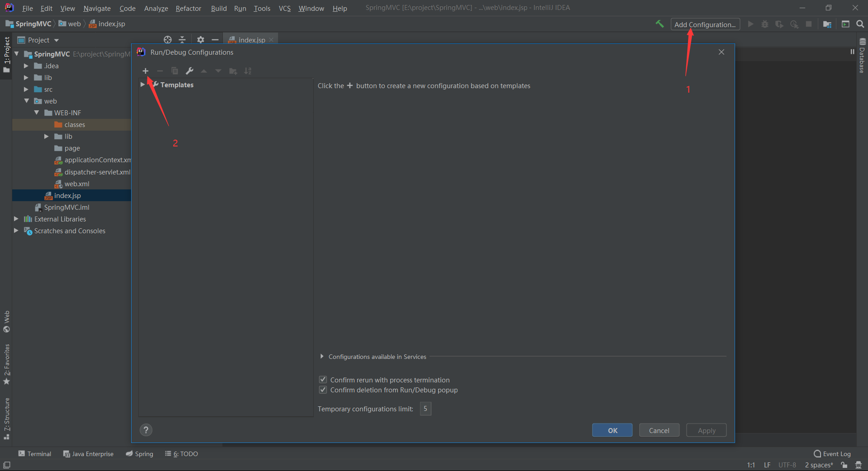
Task: Expand the Templates tree node
Action: point(142,85)
